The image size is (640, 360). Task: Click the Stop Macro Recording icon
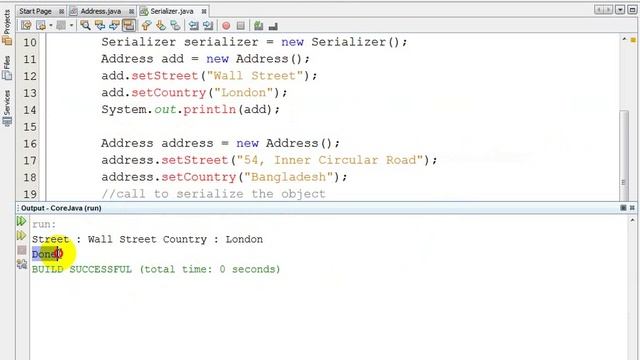(x=241, y=26)
